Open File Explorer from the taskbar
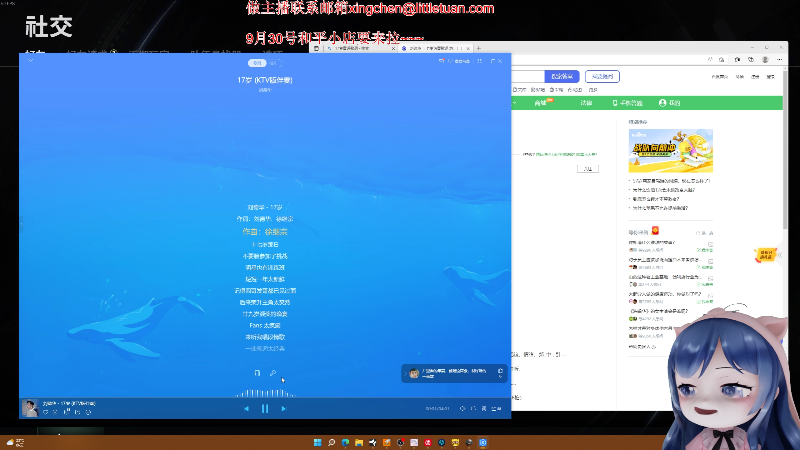Screen dimensions: 800x450 coord(359,442)
